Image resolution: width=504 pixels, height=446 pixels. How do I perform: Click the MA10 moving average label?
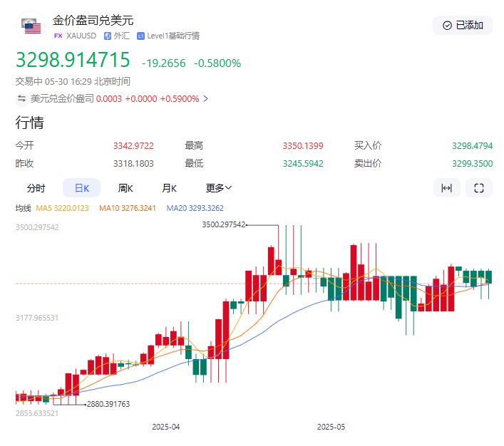point(128,208)
